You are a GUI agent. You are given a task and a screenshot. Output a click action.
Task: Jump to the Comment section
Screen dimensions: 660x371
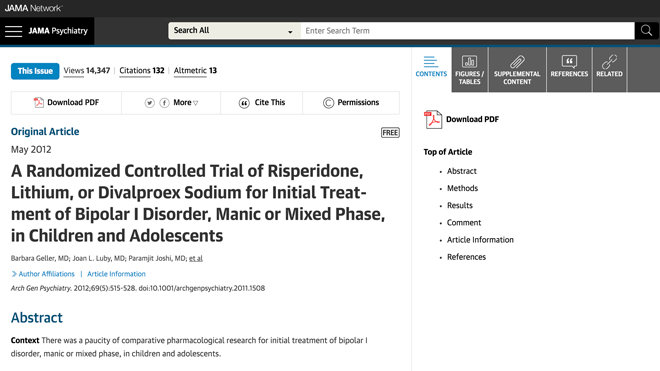464,223
